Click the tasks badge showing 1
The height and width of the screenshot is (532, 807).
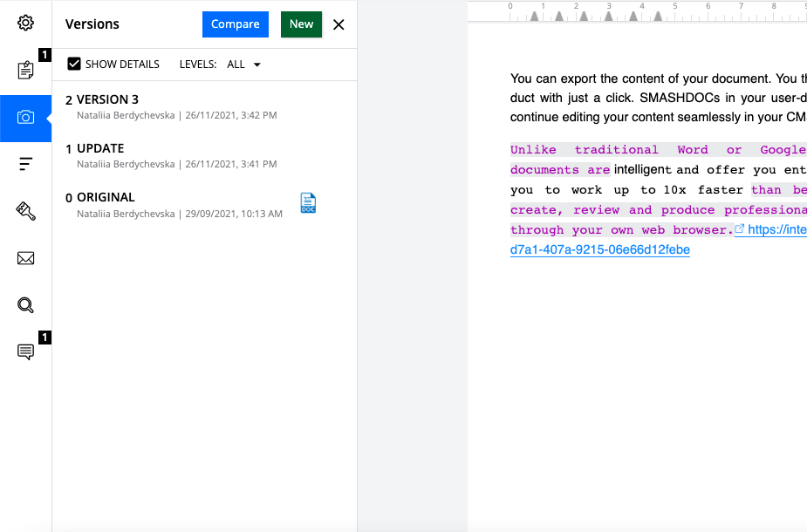pyautogui.click(x=44, y=55)
